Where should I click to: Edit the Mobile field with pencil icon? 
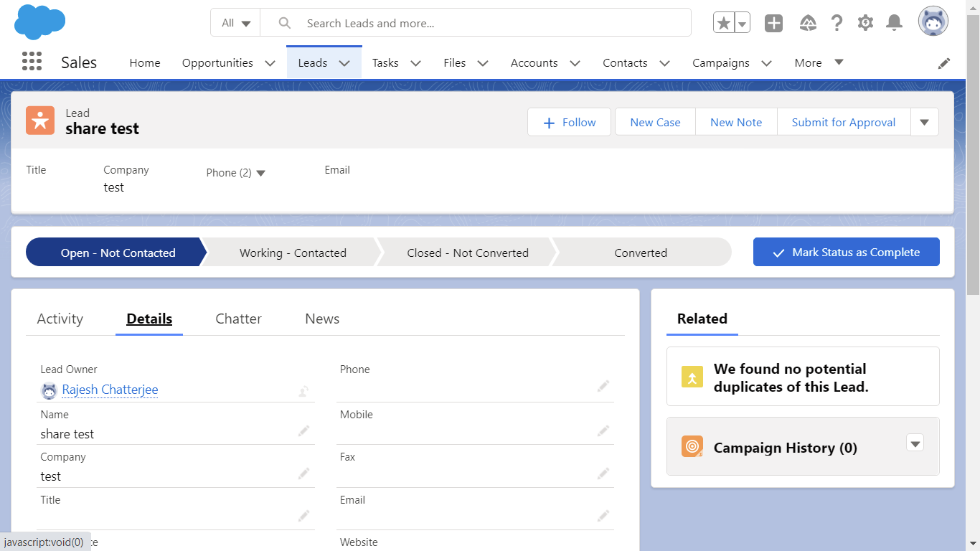(x=603, y=431)
